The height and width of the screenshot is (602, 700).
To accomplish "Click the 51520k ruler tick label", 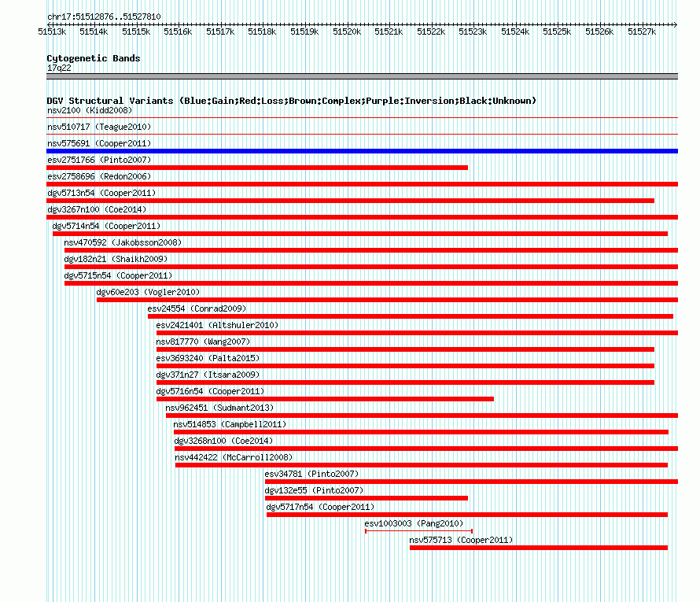I will (x=347, y=31).
